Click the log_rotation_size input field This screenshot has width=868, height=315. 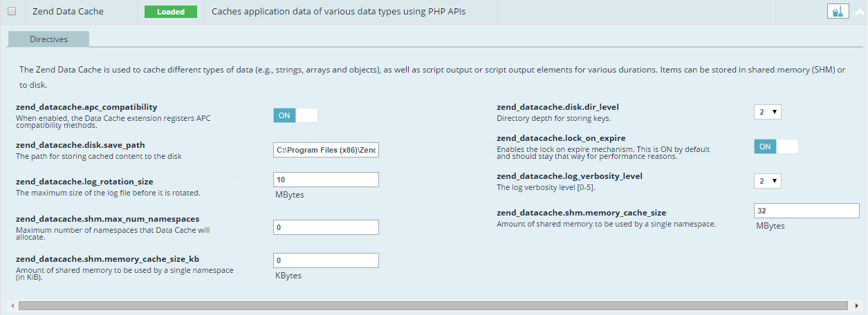point(326,180)
